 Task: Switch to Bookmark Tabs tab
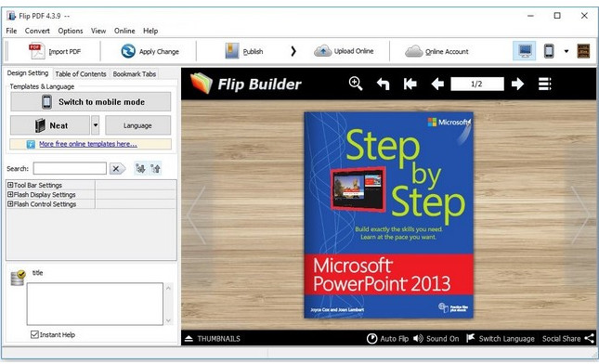[x=135, y=74]
